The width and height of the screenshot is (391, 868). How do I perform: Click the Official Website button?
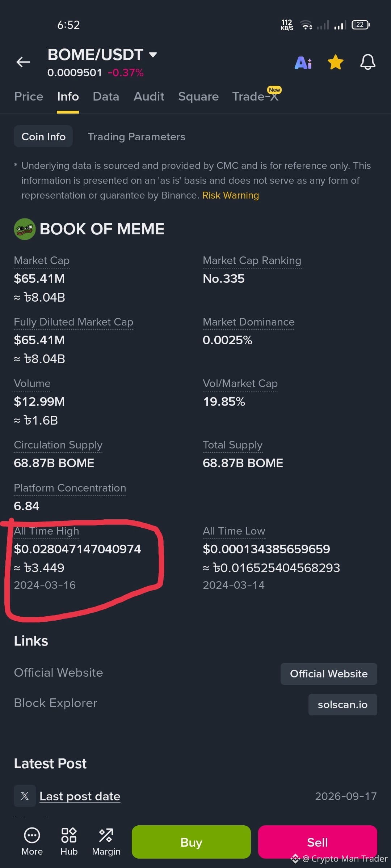pos(329,674)
